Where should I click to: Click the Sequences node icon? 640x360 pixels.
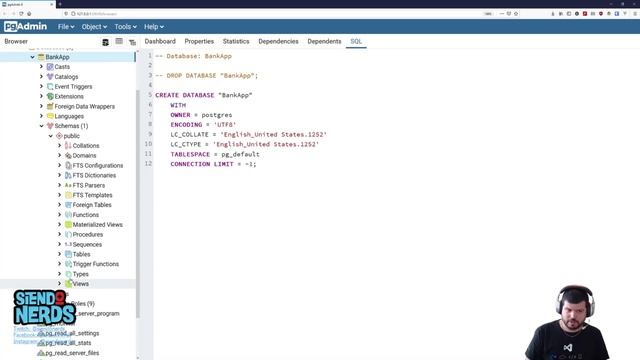pyautogui.click(x=68, y=244)
